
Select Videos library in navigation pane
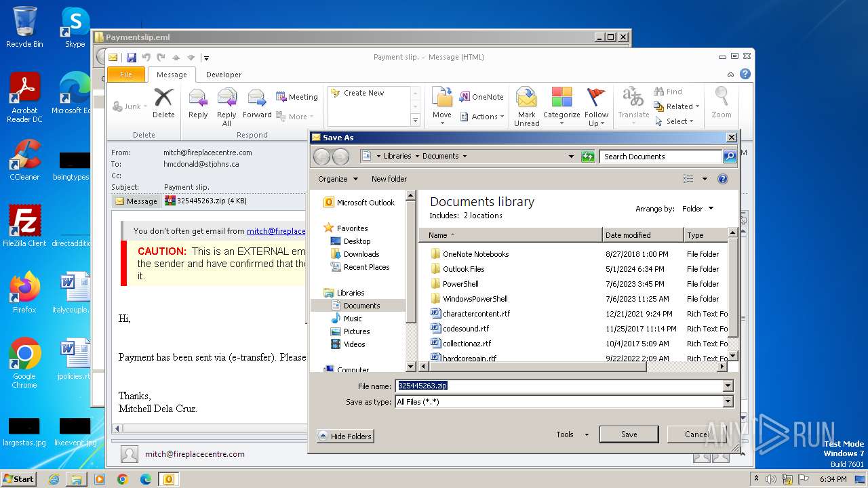(347, 344)
